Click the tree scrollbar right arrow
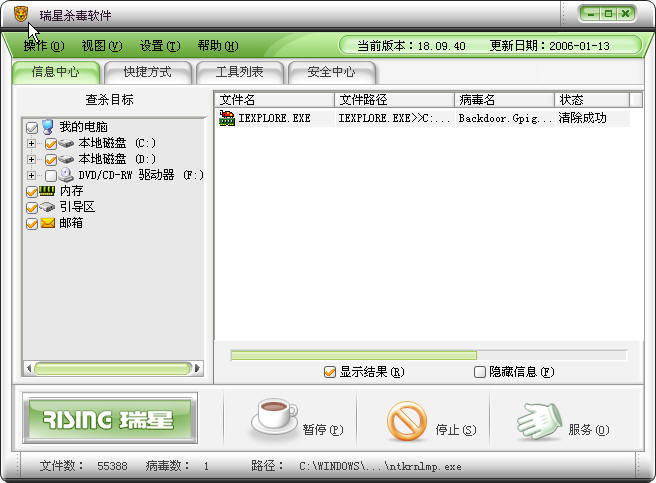This screenshot has height=483, width=656. click(197, 368)
